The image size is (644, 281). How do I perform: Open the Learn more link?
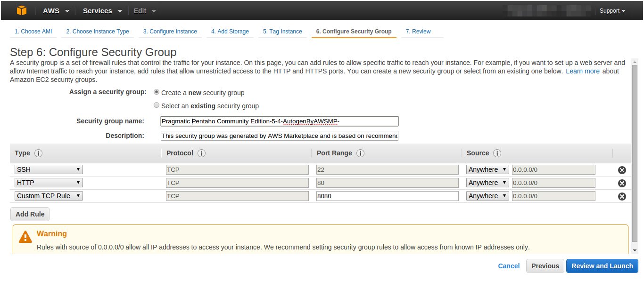coord(583,71)
